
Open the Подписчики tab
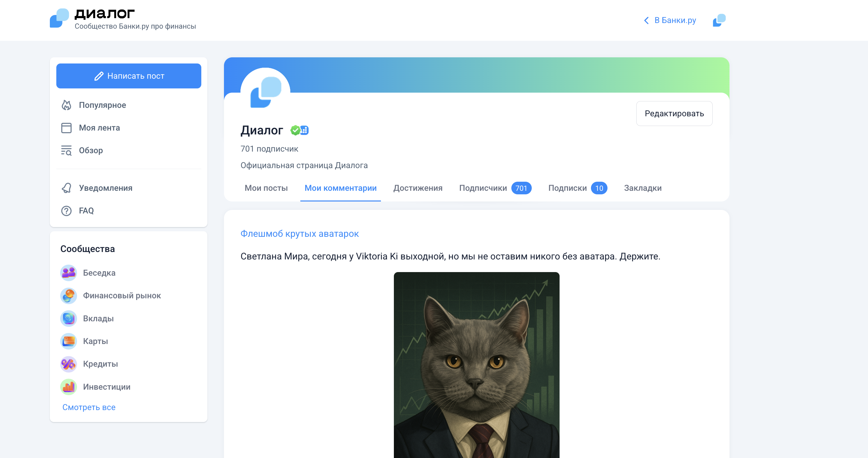pos(495,188)
